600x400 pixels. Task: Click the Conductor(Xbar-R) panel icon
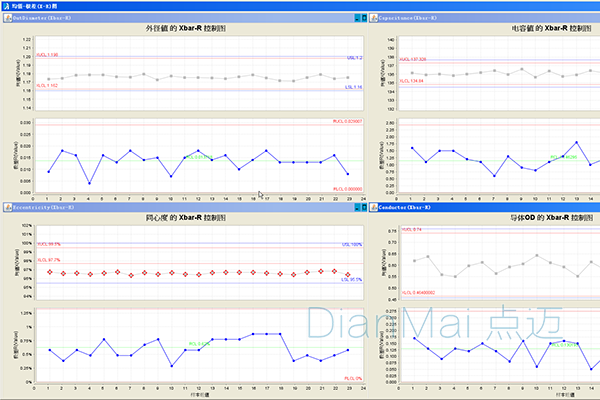(375, 206)
